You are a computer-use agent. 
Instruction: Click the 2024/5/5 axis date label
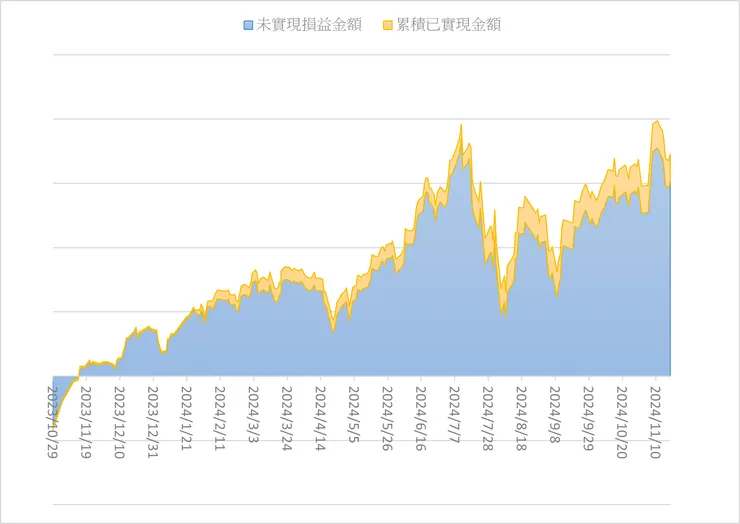(x=354, y=415)
